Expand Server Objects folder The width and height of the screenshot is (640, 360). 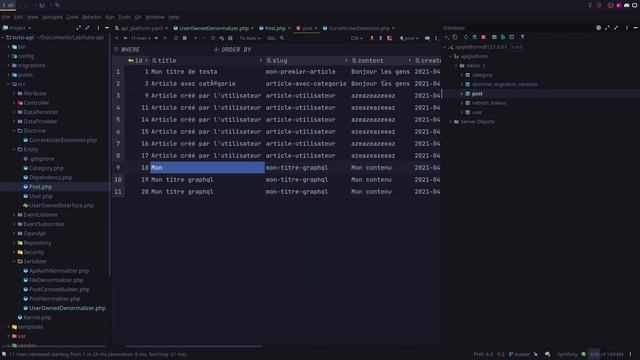pyautogui.click(x=451, y=122)
